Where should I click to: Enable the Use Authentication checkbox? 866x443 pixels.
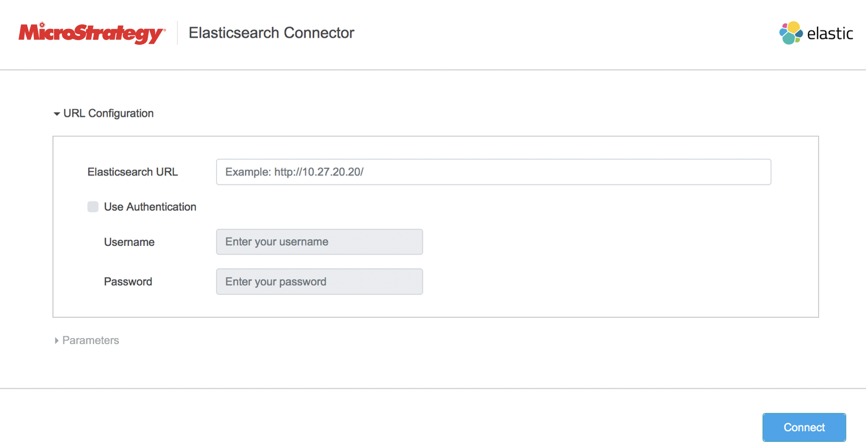coord(93,207)
